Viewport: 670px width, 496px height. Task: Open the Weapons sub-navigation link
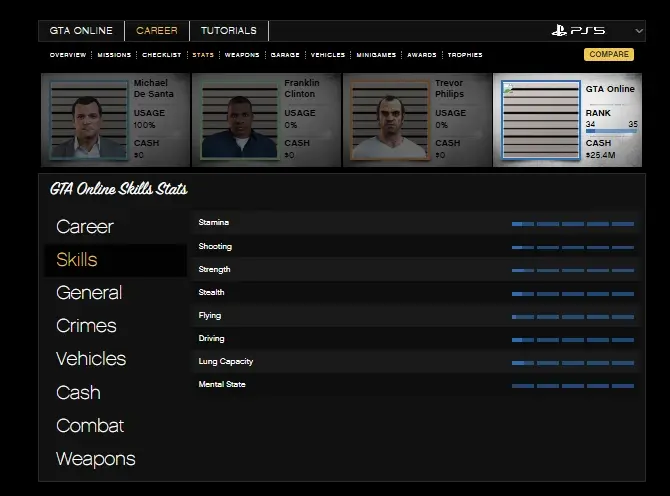(242, 55)
